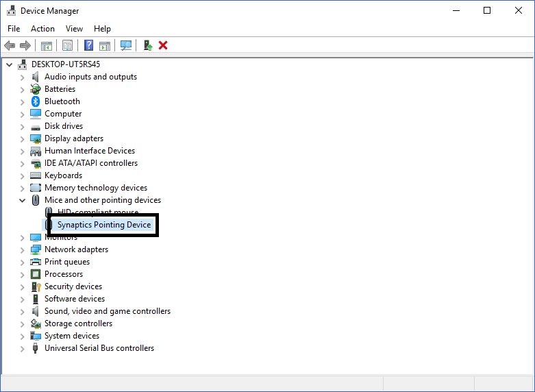Select the Disk drives label
Image resolution: width=535 pixels, height=392 pixels.
coord(64,126)
